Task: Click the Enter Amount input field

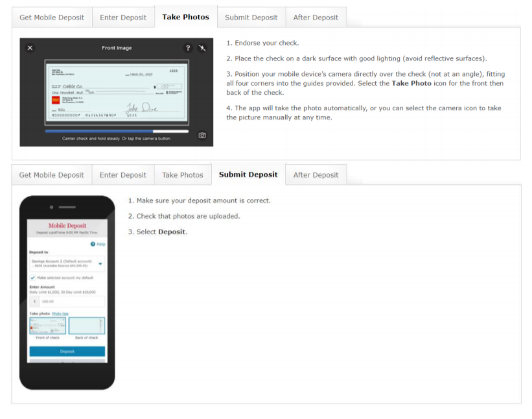Action: pos(71,302)
